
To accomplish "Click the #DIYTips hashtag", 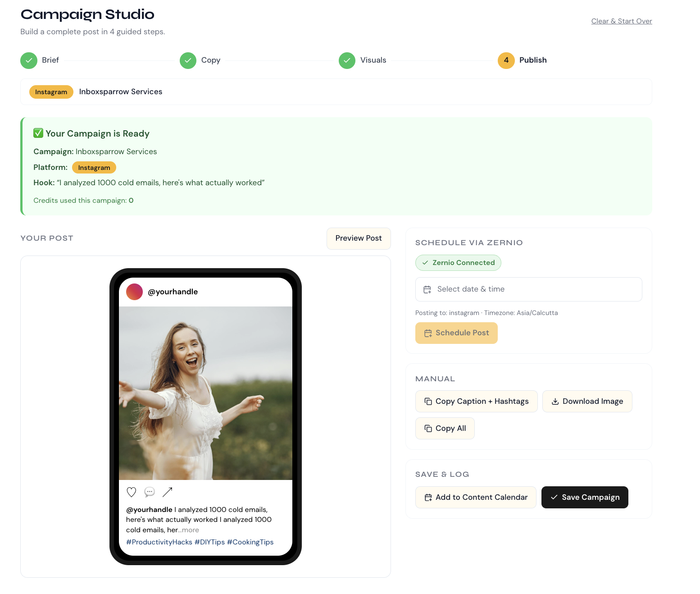I will [x=209, y=542].
